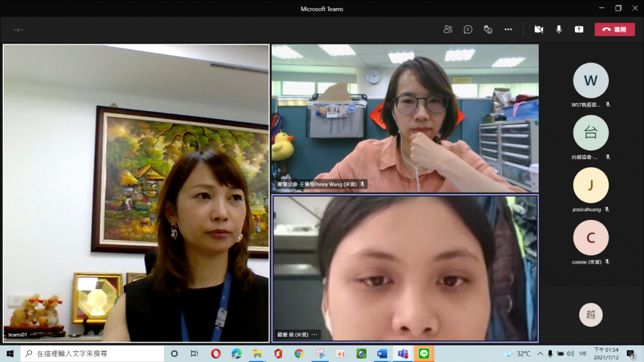Launch LINE from the taskbar
644x362 pixels.
pyautogui.click(x=424, y=353)
